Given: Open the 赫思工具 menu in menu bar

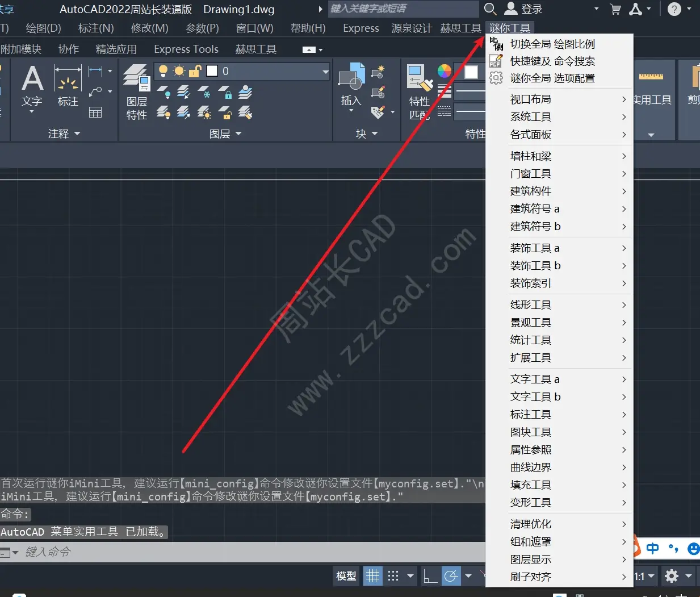Looking at the screenshot, I should [x=460, y=28].
